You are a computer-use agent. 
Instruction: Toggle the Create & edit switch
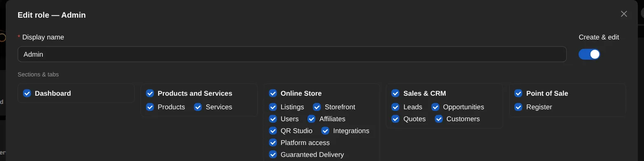[x=589, y=54]
